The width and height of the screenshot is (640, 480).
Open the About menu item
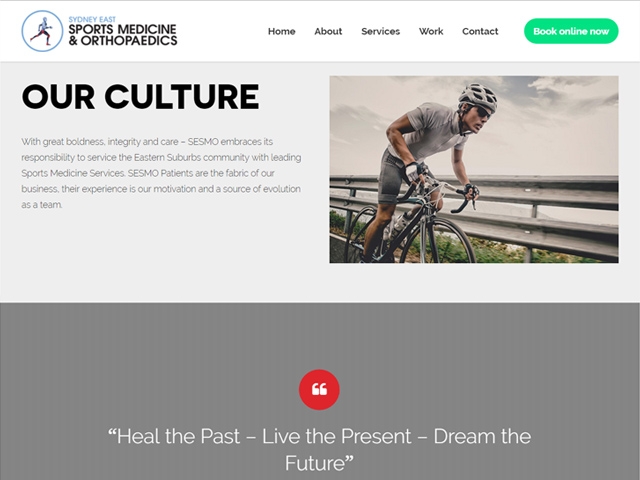[328, 31]
